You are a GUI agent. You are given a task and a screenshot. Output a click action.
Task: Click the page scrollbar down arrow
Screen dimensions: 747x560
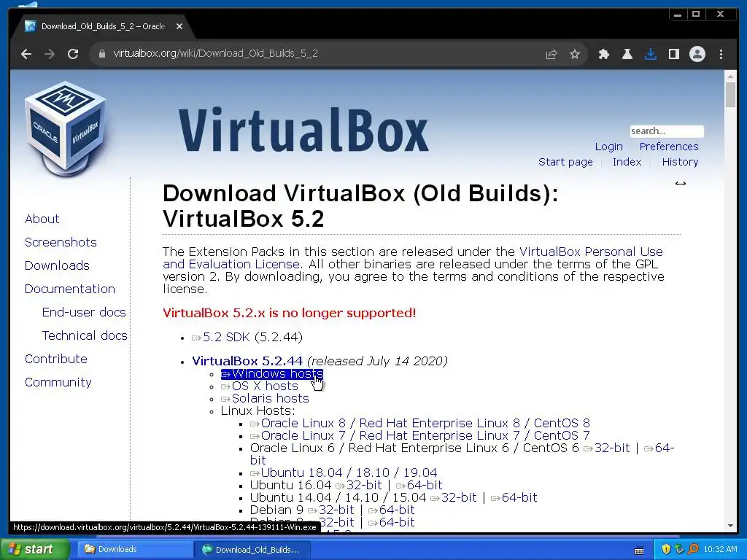(730, 526)
